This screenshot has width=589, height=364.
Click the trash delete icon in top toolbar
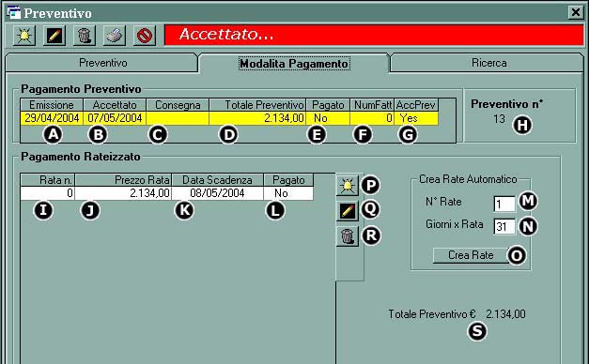85,36
